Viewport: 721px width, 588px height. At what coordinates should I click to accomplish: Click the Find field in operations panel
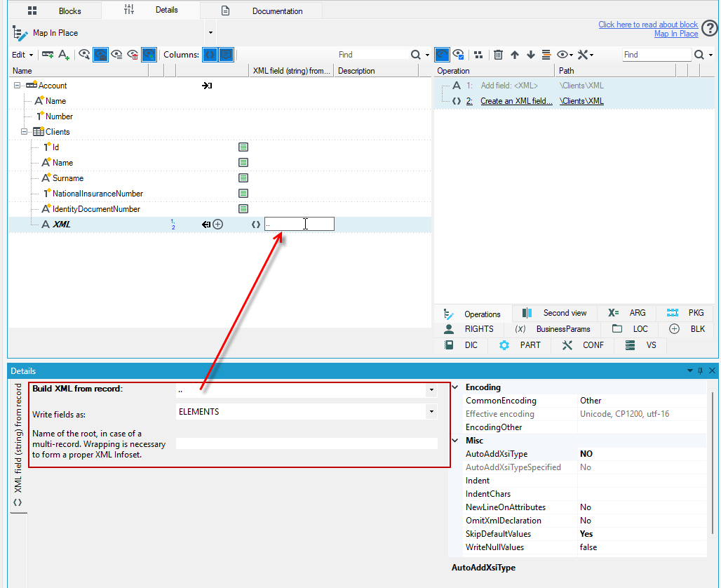(656, 55)
